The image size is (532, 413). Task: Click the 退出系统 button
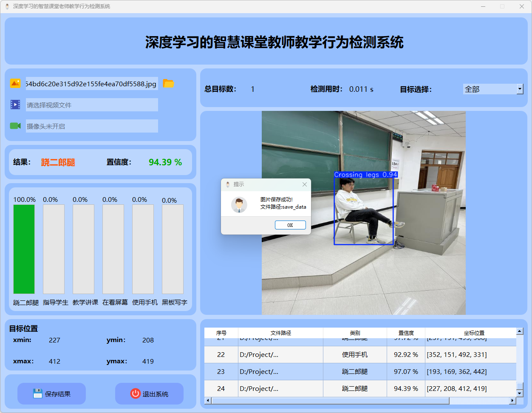[150, 393]
